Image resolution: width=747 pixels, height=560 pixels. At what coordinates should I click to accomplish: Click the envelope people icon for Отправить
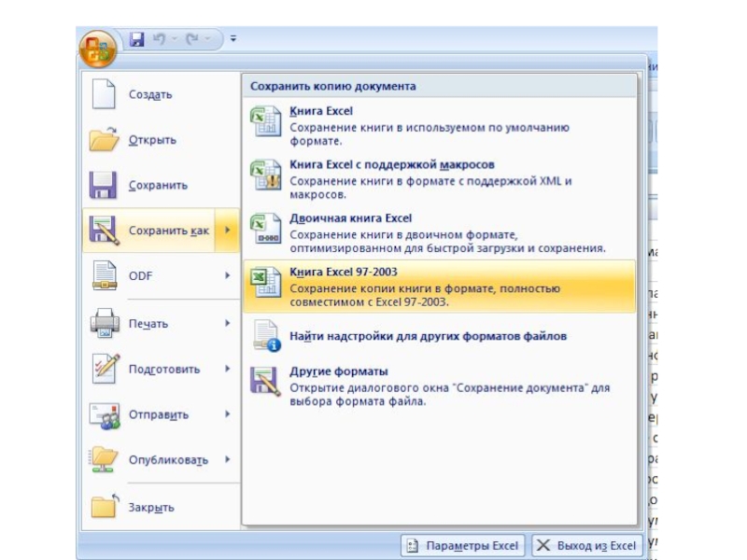pyautogui.click(x=105, y=414)
